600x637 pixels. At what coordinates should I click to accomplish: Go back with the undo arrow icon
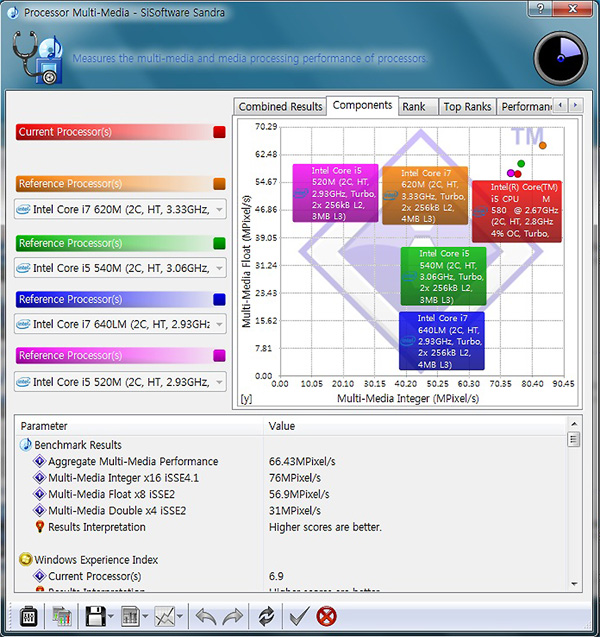206,617
